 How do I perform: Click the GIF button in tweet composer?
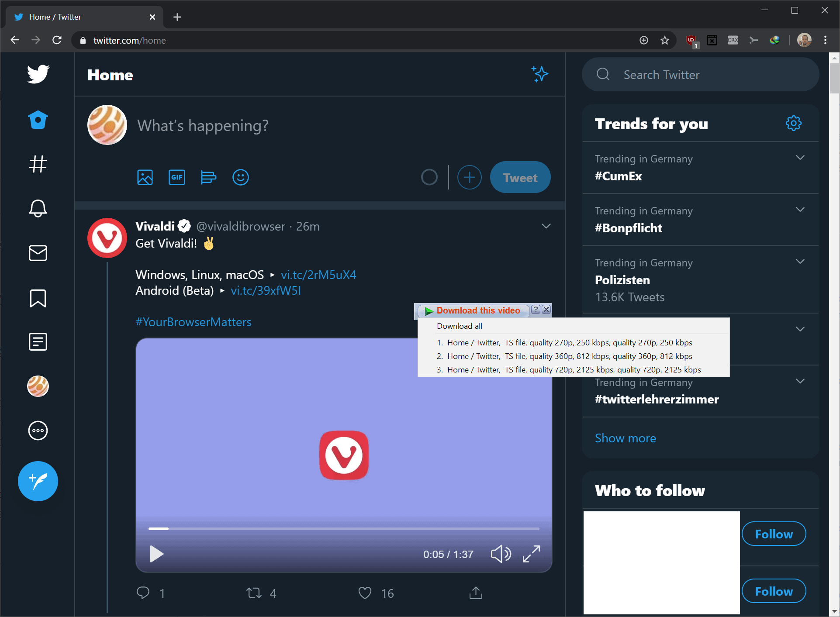coord(176,177)
